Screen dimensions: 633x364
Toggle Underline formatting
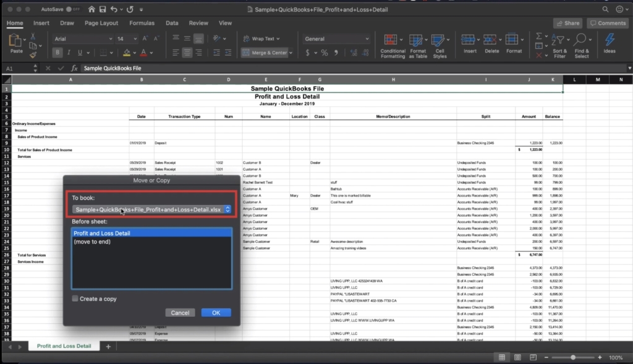[x=80, y=53]
